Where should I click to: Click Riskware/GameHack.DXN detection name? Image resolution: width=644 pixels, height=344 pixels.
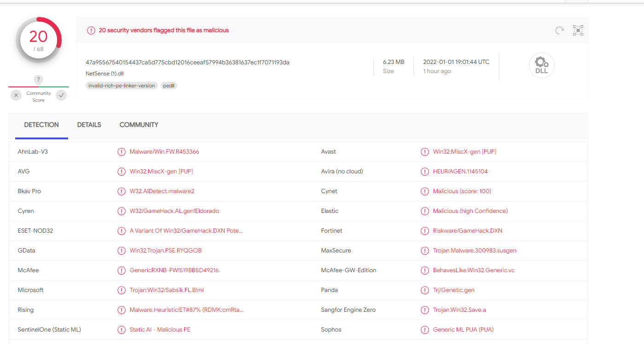click(x=468, y=231)
